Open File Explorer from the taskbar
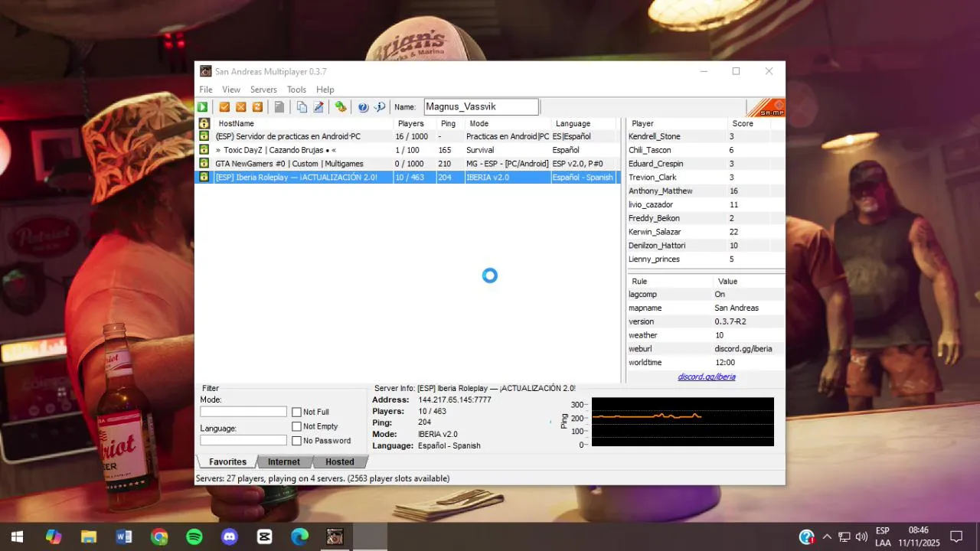The height and width of the screenshot is (551, 980). click(89, 536)
